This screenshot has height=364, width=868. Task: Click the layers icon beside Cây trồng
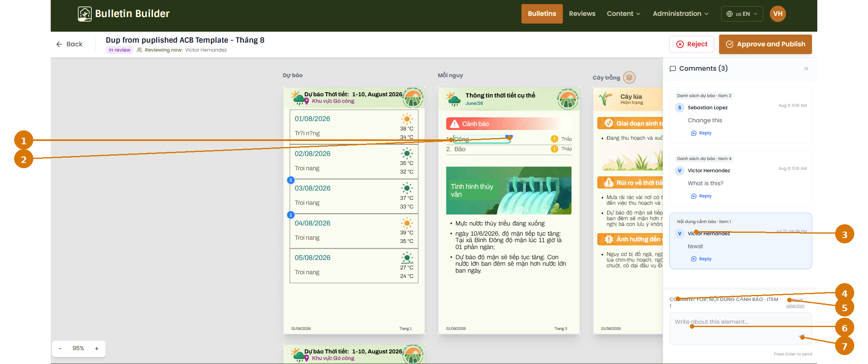point(629,77)
